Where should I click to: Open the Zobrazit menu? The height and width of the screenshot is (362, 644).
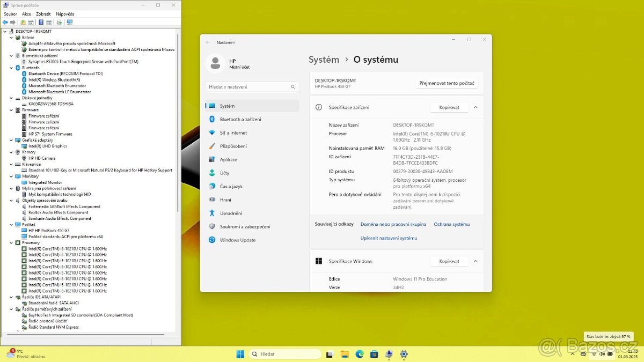(43, 14)
